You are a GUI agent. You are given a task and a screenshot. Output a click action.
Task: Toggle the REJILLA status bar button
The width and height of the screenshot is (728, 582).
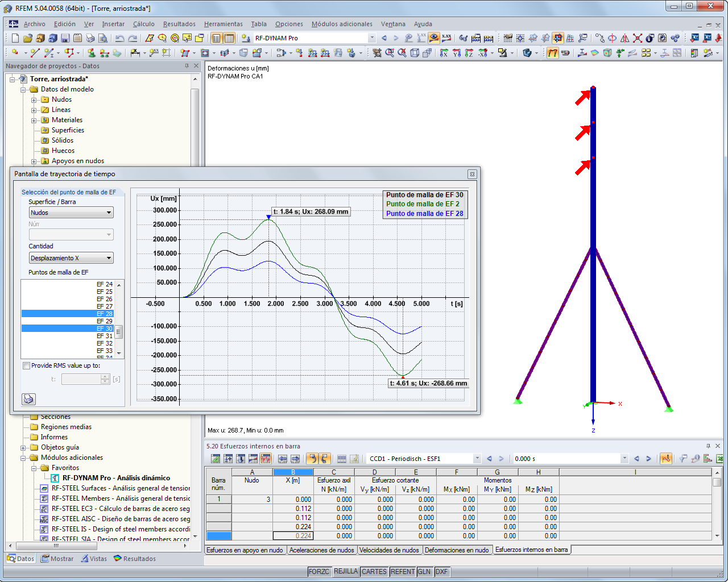[346, 572]
